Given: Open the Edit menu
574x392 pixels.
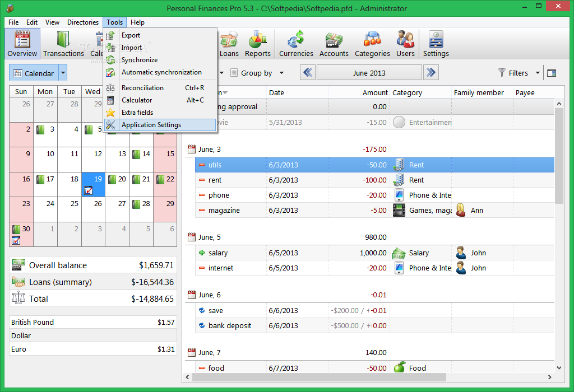Looking at the screenshot, I should [x=32, y=22].
